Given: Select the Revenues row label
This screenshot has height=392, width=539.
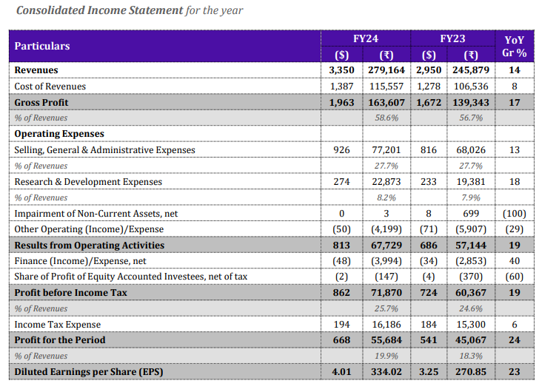Looking at the screenshot, I should 36,70.
